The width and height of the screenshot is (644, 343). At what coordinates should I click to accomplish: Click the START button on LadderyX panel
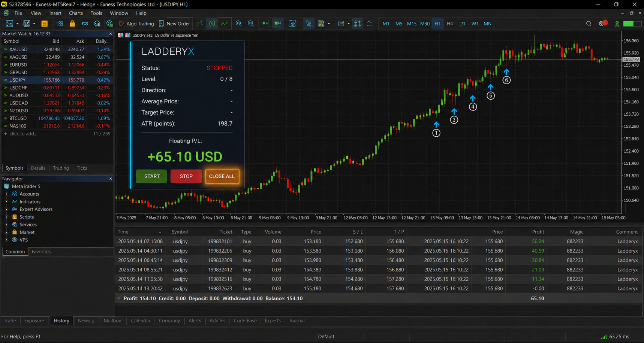pyautogui.click(x=152, y=176)
